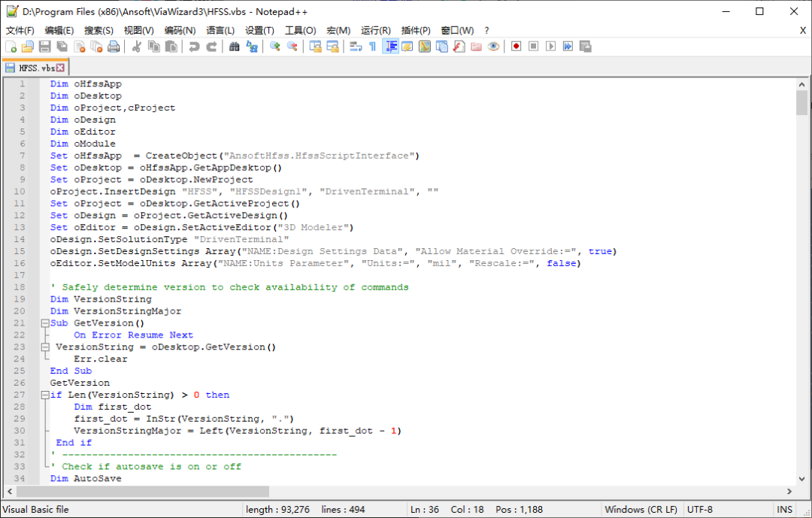Open Find with the binoculars icon
Screen dimensions: 812x518
pyautogui.click(x=235, y=47)
